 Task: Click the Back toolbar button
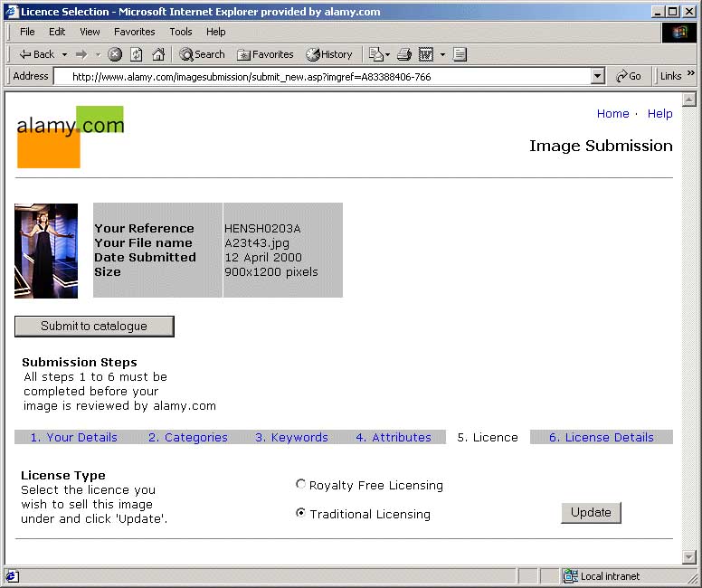tap(36, 54)
